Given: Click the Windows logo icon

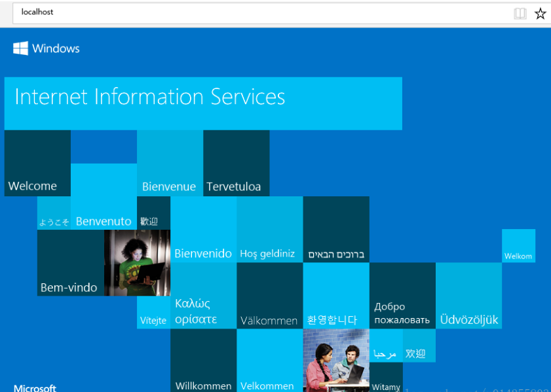Looking at the screenshot, I should (20, 48).
